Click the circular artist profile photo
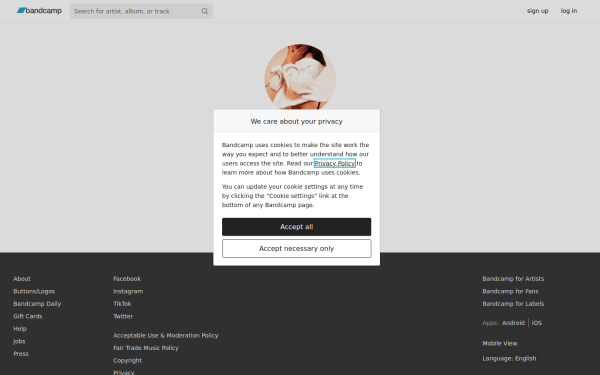 (x=300, y=77)
